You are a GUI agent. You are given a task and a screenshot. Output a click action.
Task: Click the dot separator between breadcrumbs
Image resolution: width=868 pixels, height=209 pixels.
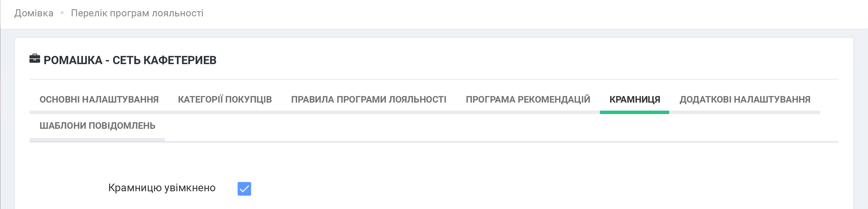point(62,13)
